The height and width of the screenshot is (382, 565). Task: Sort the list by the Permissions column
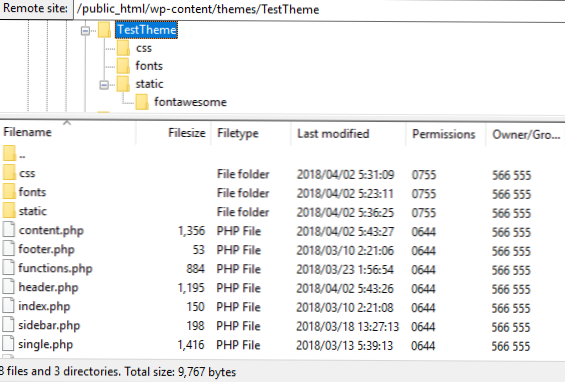pos(444,134)
